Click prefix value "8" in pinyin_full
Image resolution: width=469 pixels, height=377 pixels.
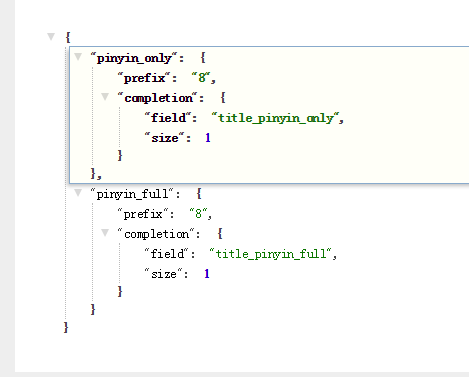[x=198, y=214]
